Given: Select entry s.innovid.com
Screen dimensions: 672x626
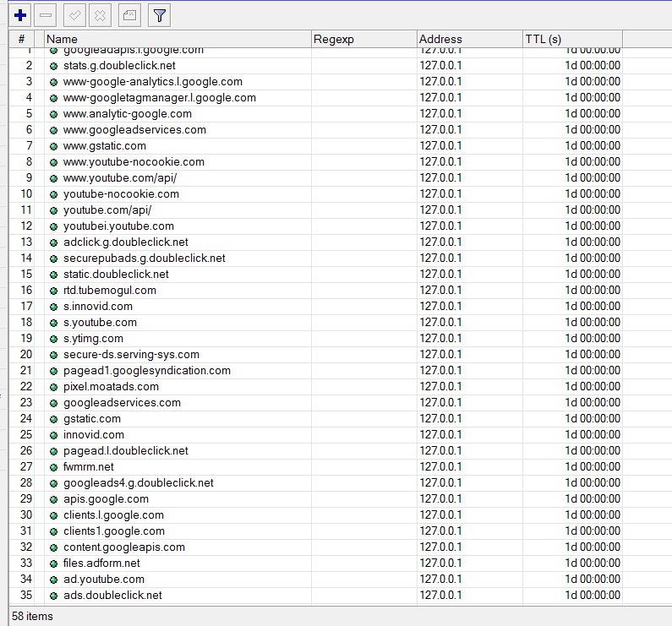Looking at the screenshot, I should click(x=98, y=307).
